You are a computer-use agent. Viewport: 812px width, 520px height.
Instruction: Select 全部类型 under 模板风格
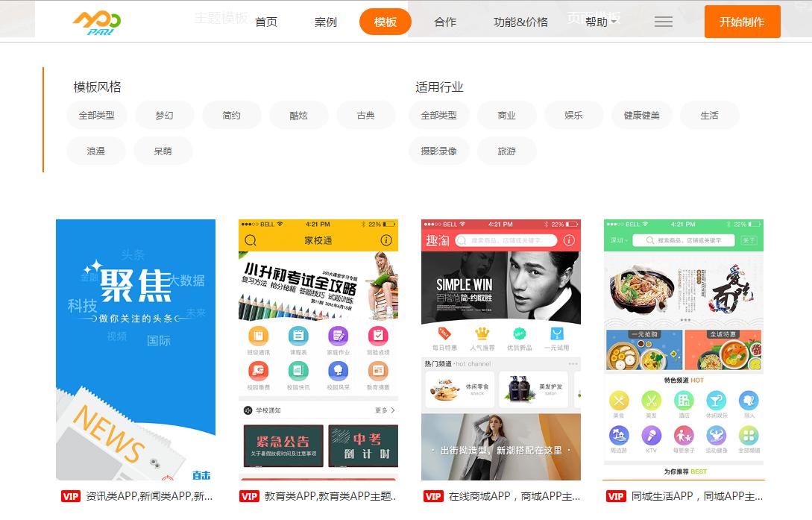[x=95, y=115]
